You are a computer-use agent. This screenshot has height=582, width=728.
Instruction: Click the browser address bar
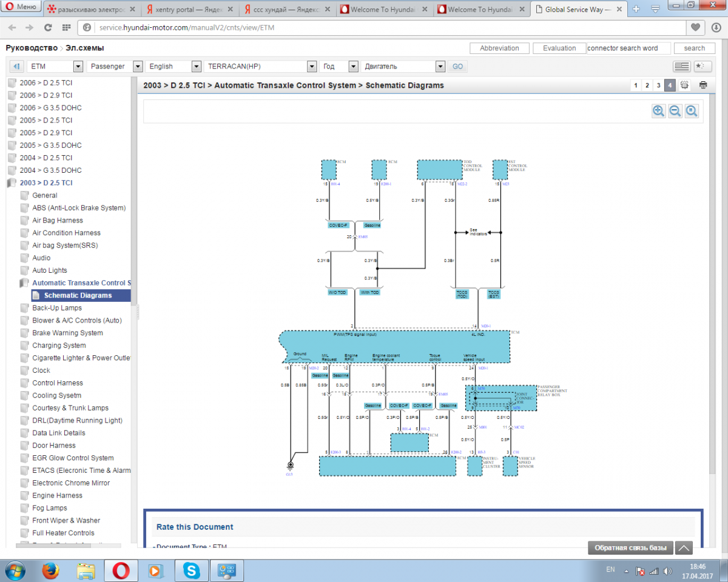[x=388, y=28]
